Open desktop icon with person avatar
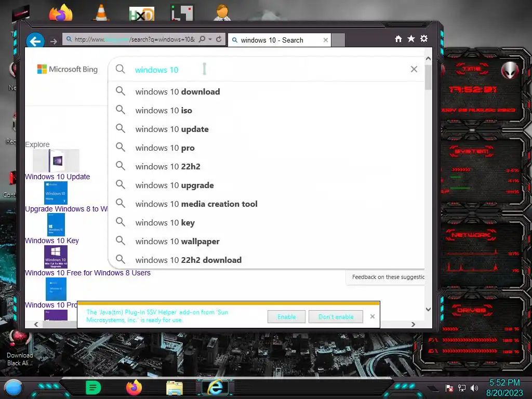The height and width of the screenshot is (399, 532). (222, 12)
